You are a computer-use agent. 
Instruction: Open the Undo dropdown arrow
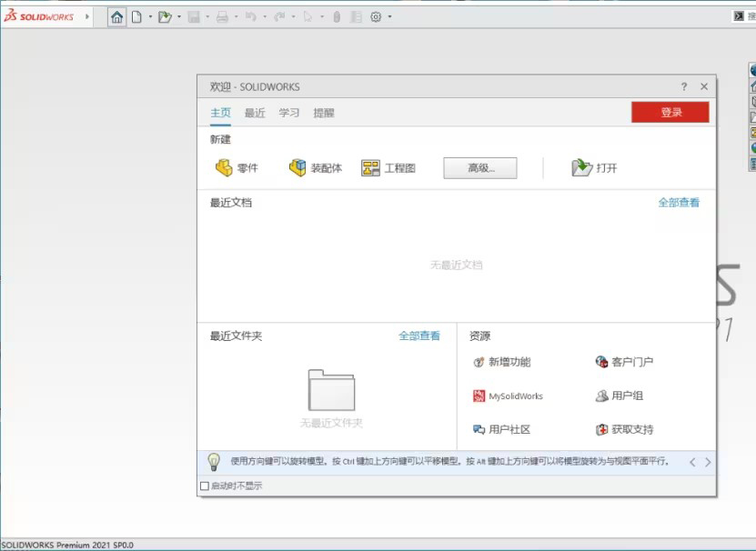coord(265,17)
